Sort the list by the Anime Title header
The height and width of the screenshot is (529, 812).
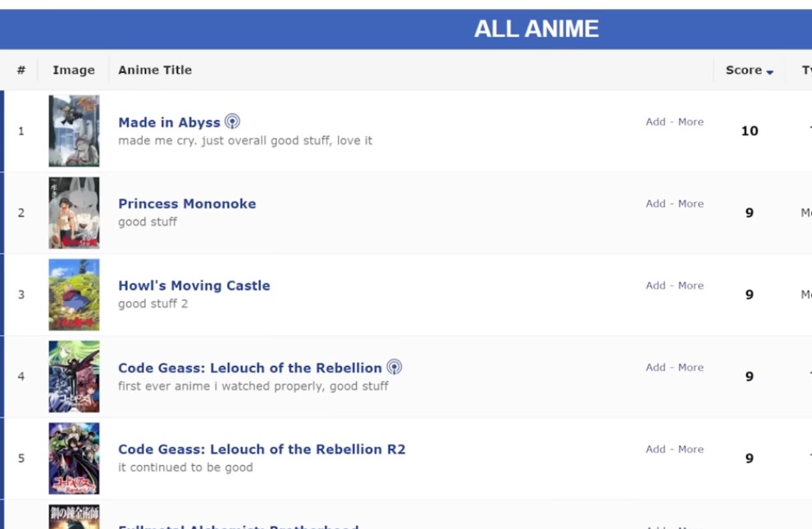(154, 70)
